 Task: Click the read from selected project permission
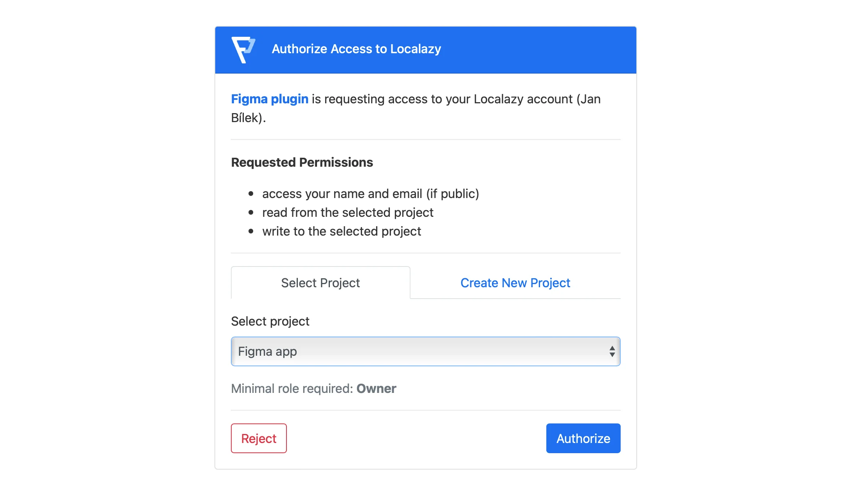(348, 212)
